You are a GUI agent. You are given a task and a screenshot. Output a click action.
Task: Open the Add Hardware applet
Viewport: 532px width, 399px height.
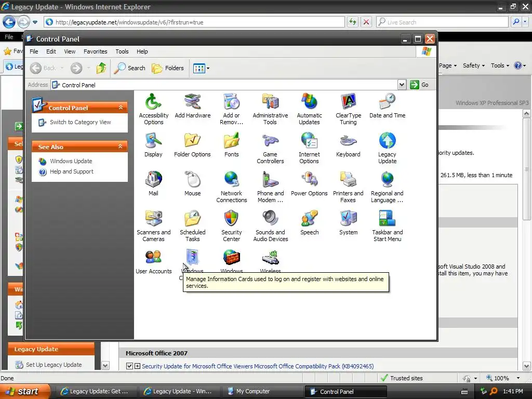click(x=192, y=106)
